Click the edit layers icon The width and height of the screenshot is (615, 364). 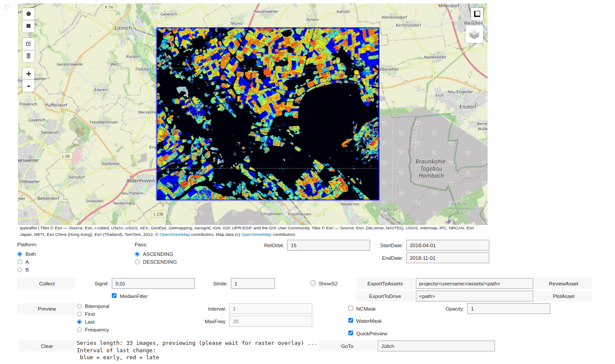point(29,43)
